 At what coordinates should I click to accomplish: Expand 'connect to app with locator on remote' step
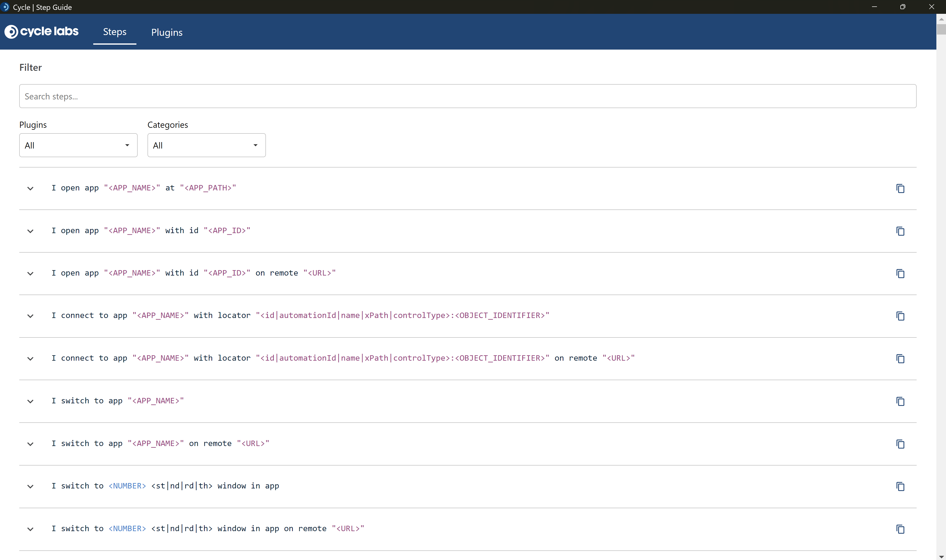(x=31, y=358)
